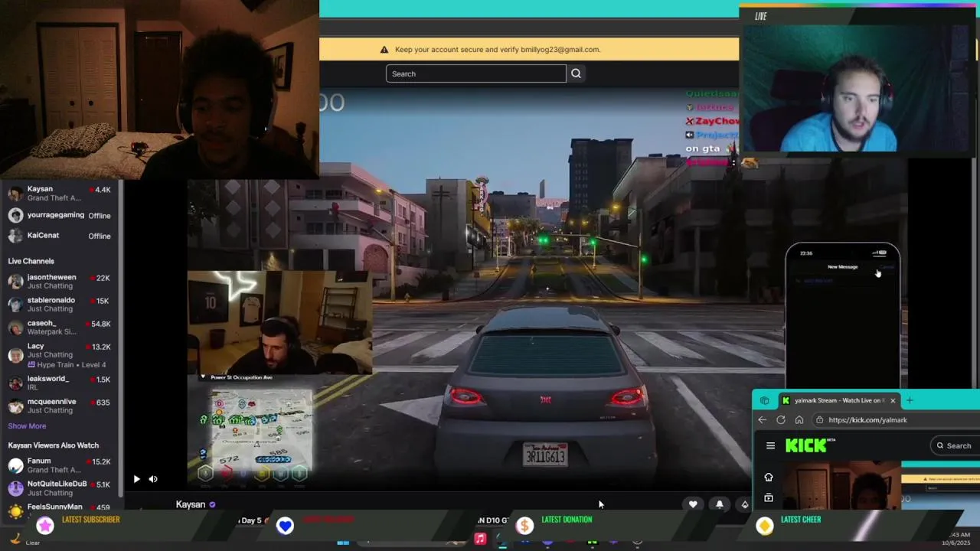Viewport: 980px width, 551px height.
Task: Click the green KICK logo
Action: (806, 445)
